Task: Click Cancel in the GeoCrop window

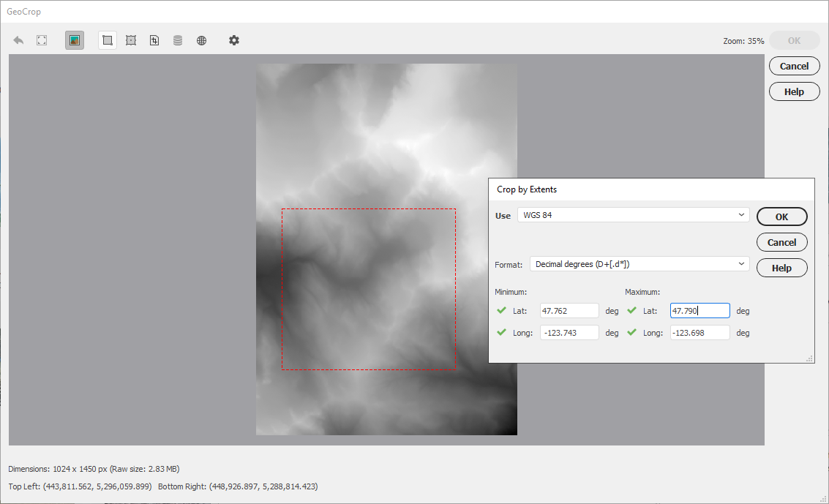Action: point(794,66)
